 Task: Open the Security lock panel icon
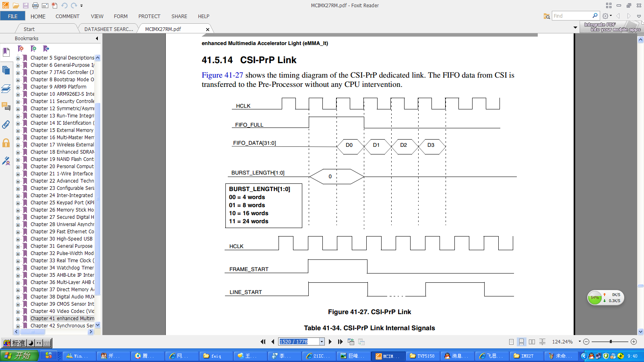pos(6,143)
